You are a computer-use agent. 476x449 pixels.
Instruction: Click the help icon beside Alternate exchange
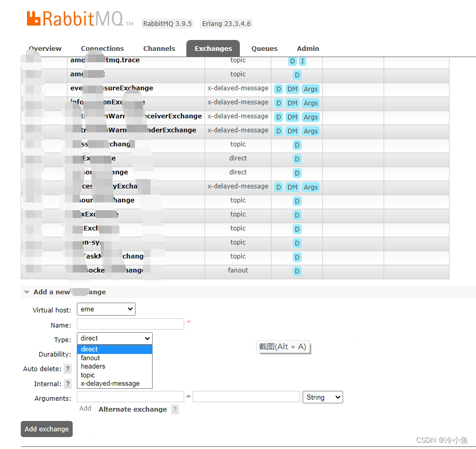coord(174,409)
